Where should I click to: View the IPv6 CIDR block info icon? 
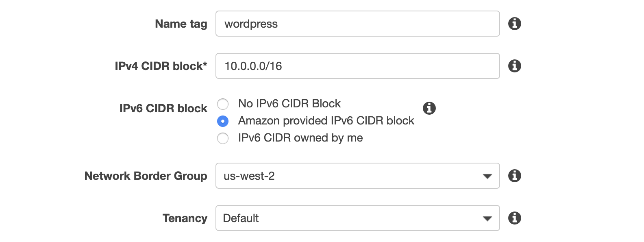[x=429, y=108]
